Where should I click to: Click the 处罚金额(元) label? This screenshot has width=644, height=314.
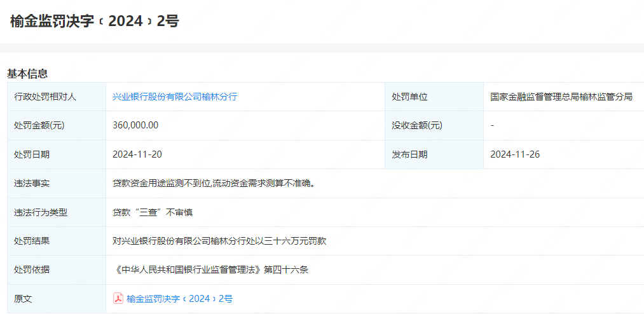[x=39, y=126]
